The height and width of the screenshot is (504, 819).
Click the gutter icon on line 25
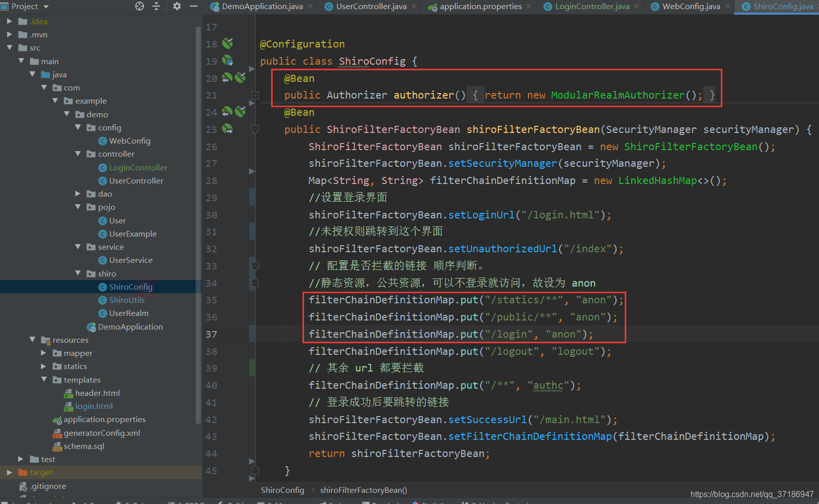pos(228,129)
